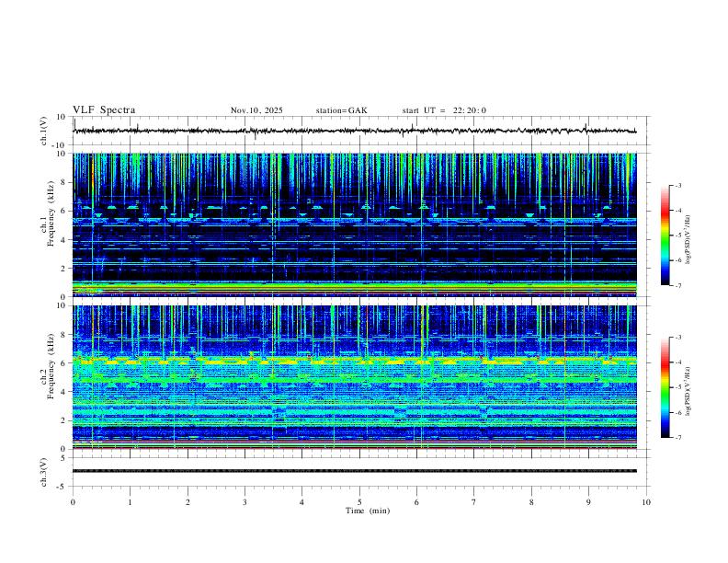Click the "4" kHz tick of ch.1 spectrogram
The image size is (728, 563).
point(64,240)
